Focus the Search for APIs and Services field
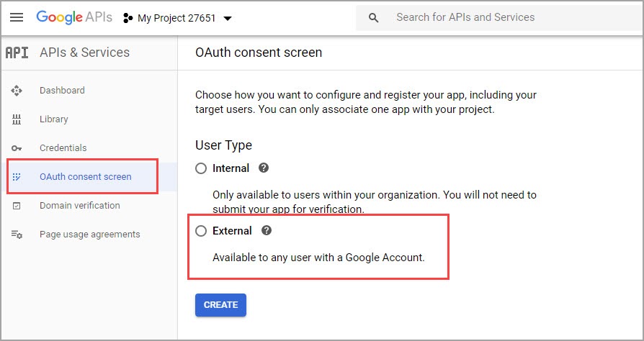The width and height of the screenshot is (644, 341). coord(499,18)
